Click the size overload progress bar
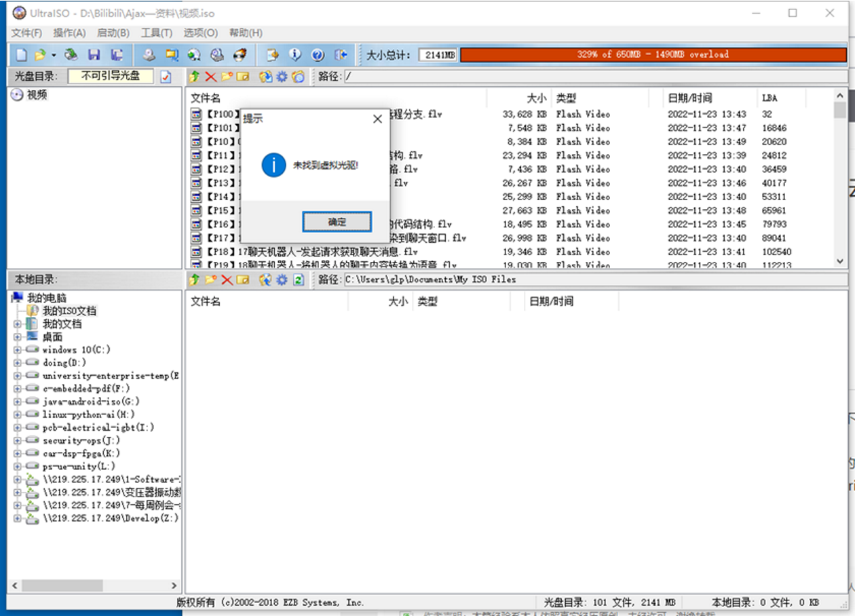The image size is (855, 616). pyautogui.click(x=653, y=54)
